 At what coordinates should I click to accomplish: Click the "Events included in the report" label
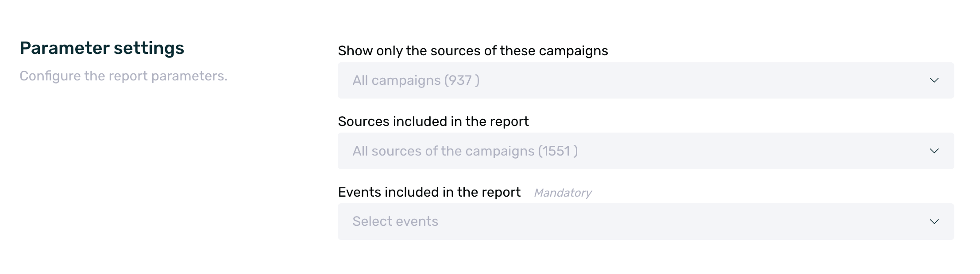[429, 192]
